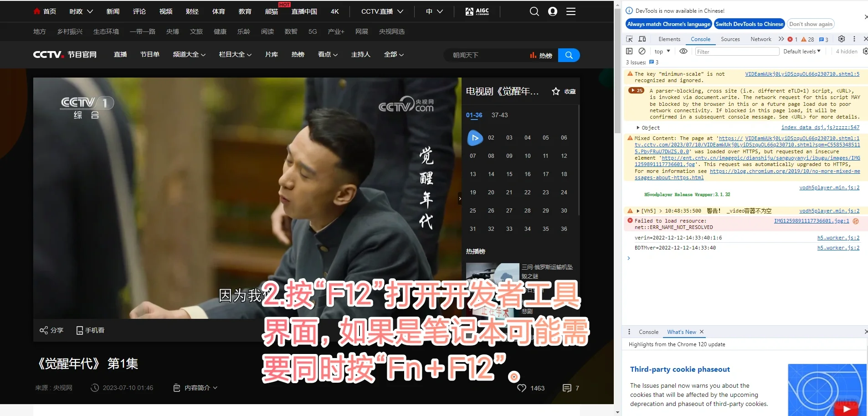The width and height of the screenshot is (868, 416).
Task: Show the console sidebar panel icon
Action: [x=630, y=51]
